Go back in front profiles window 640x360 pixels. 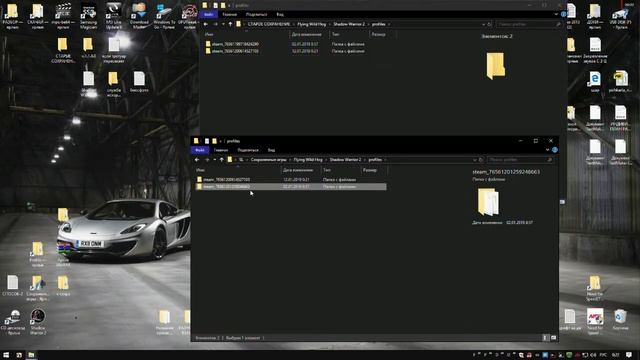pyautogui.click(x=197, y=160)
